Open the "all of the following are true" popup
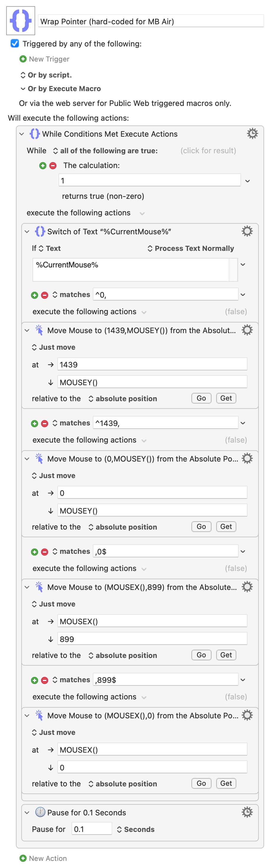The width and height of the screenshot is (270, 868). [105, 151]
